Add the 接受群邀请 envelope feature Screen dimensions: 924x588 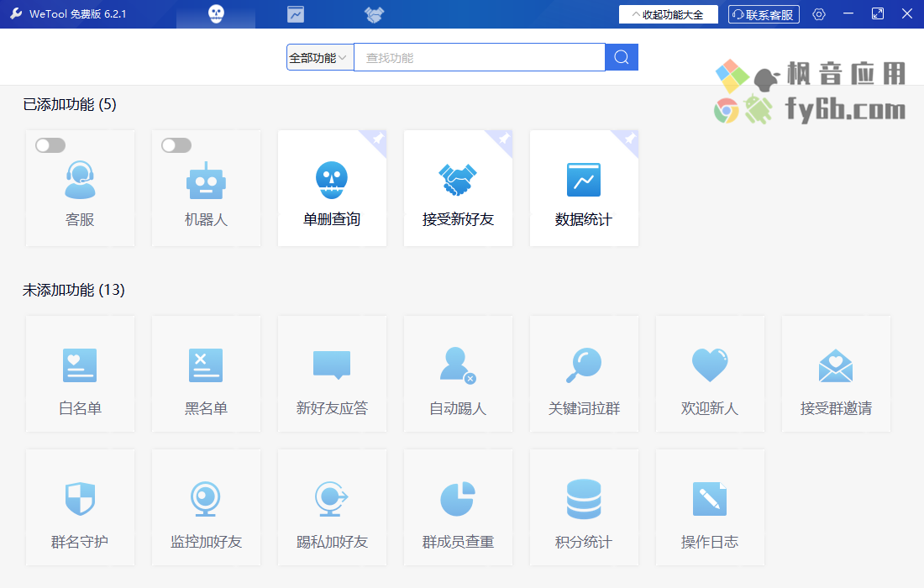[x=836, y=374]
